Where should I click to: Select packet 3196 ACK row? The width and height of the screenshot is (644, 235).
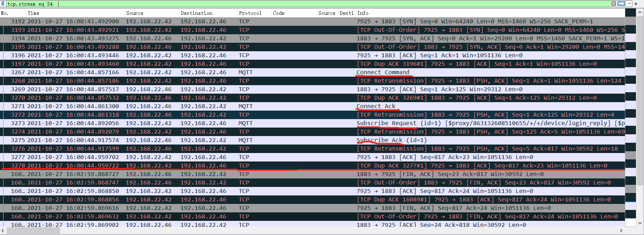(x=312, y=55)
